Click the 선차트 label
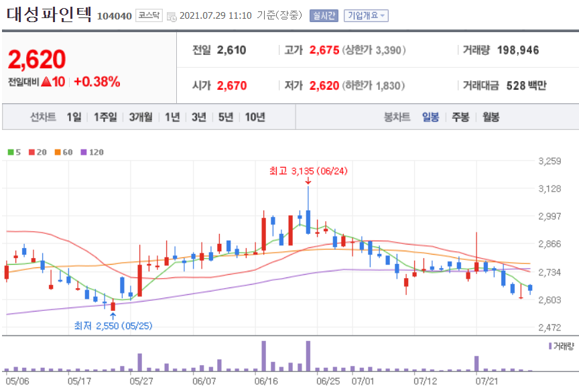Viewport: 579px width, 392px height. (43, 117)
